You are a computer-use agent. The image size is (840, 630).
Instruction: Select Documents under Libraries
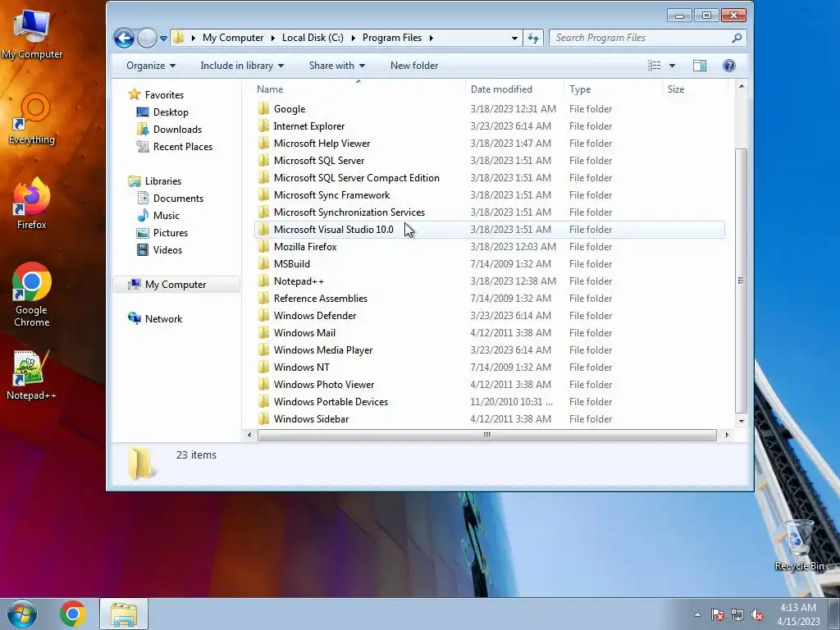tap(178, 199)
